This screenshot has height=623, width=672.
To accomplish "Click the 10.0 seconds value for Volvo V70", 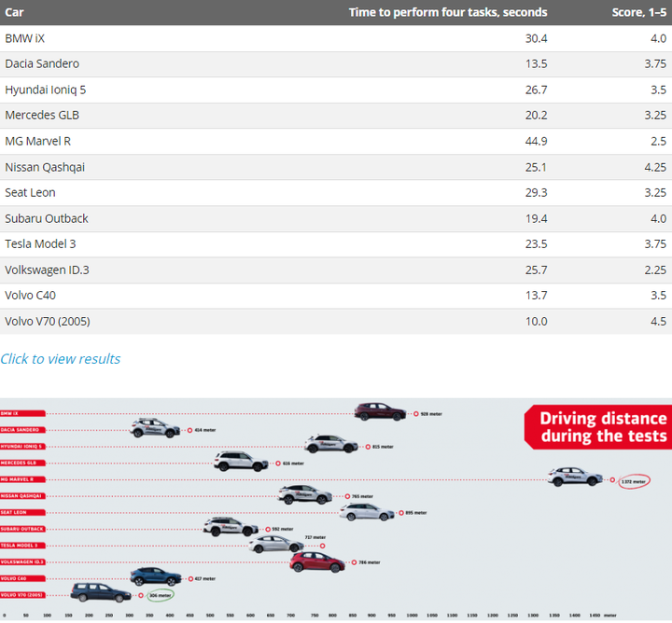I will 536,322.
